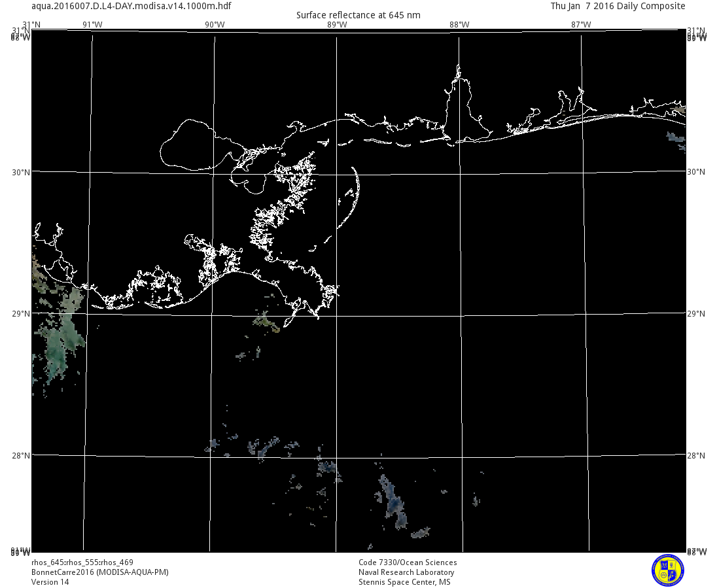
Task: Click the 30°N label on the left axis
Action: pos(22,172)
